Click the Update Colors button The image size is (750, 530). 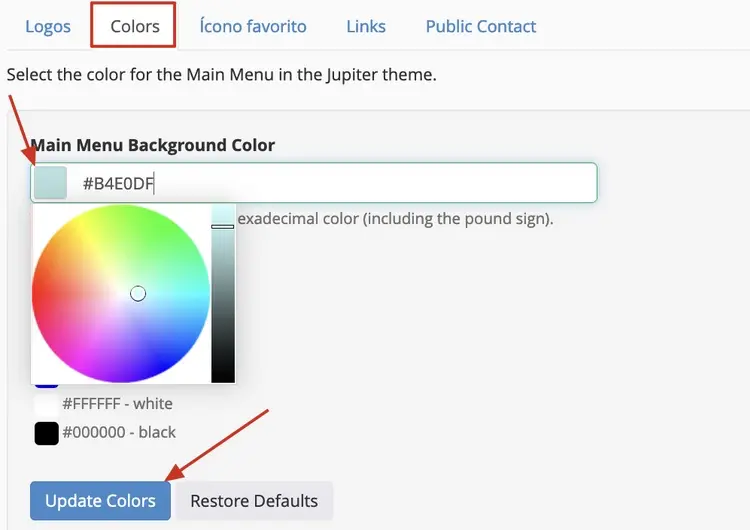(x=100, y=501)
